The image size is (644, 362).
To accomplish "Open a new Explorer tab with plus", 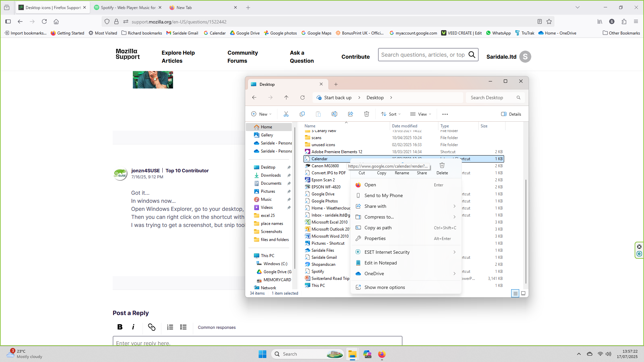I will point(336,84).
